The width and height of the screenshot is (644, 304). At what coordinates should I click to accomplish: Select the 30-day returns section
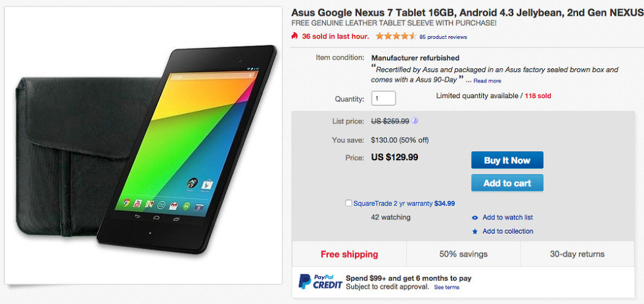click(x=578, y=254)
